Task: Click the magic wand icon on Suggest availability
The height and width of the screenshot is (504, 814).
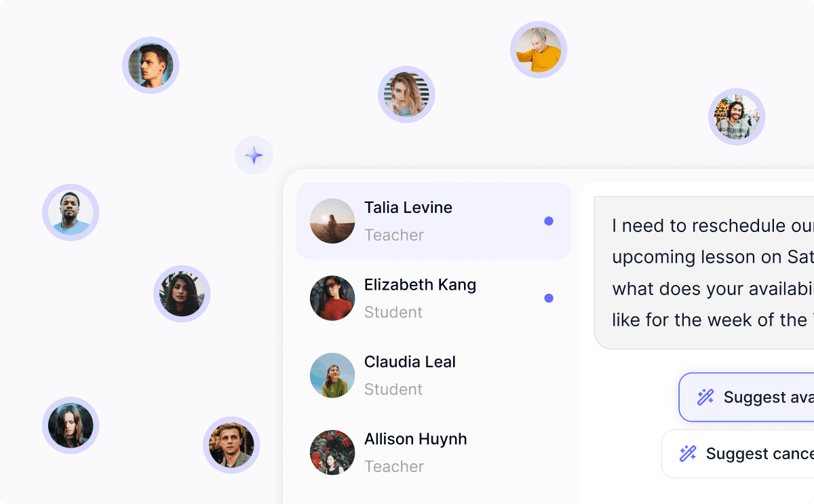Action: (705, 397)
